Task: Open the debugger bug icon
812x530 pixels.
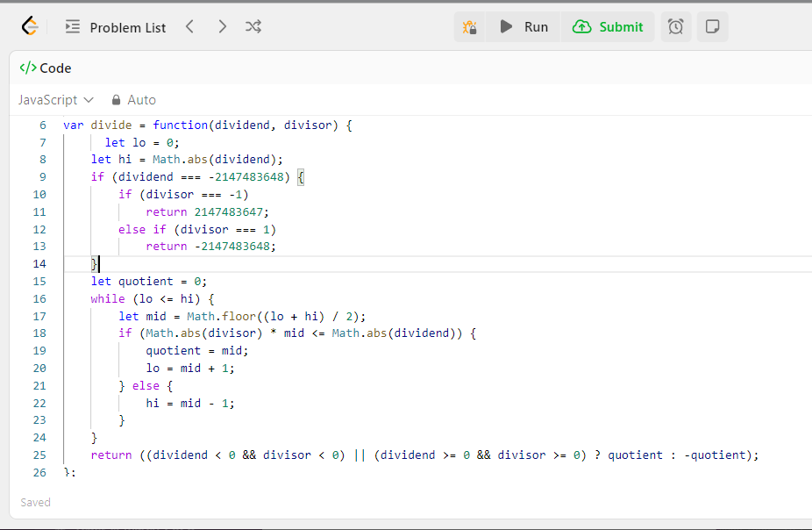Action: pos(470,27)
